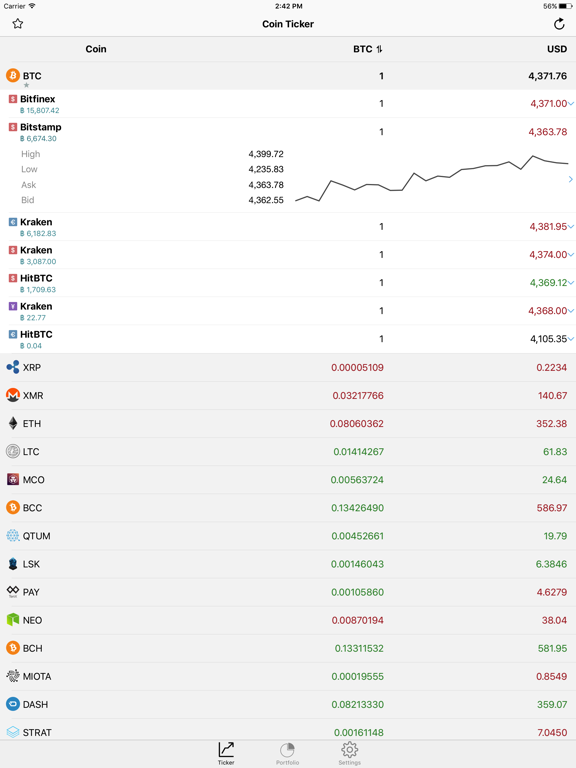Tap the Bitstamp exchange name
The height and width of the screenshot is (768, 576).
click(x=41, y=127)
